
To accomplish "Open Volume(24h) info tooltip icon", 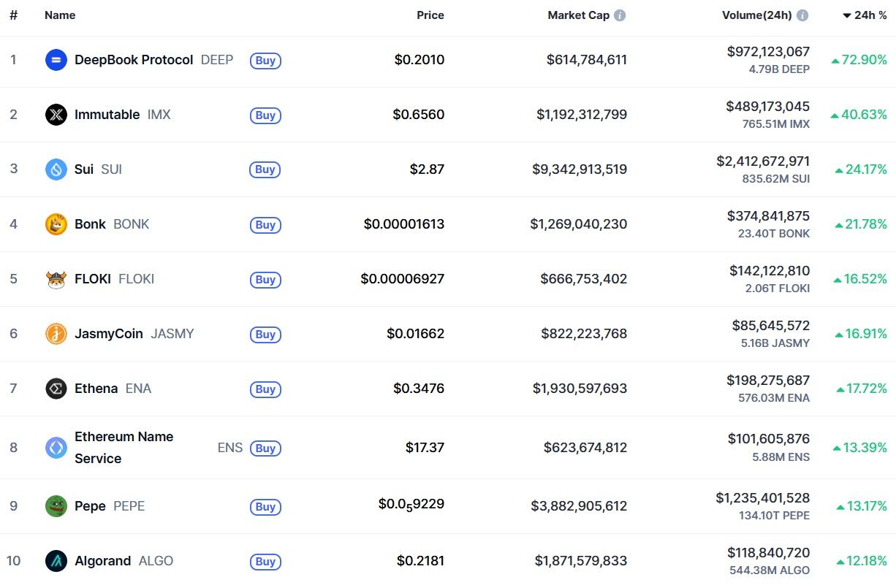I will pyautogui.click(x=802, y=15).
